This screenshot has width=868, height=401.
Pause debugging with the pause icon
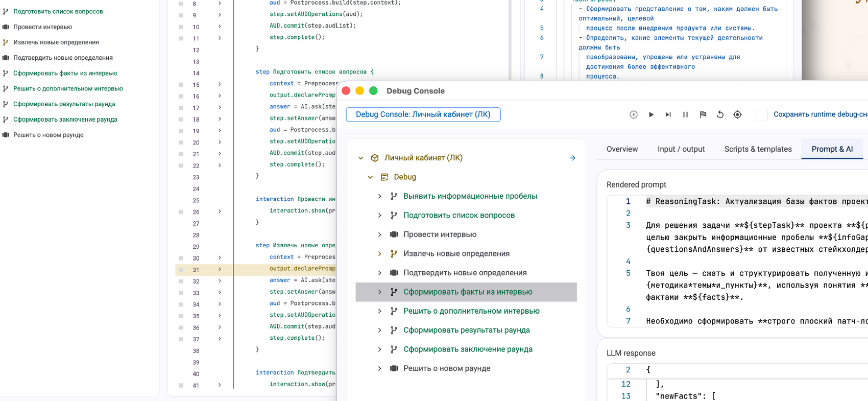click(685, 114)
